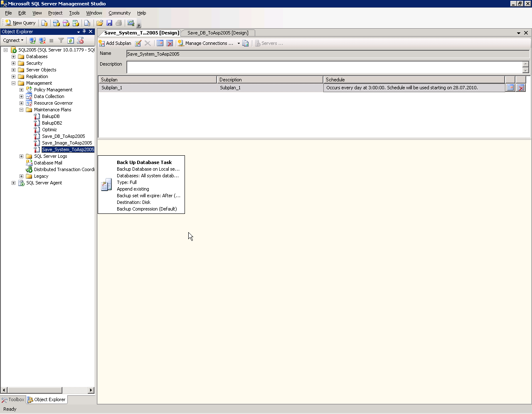Start an Analysis Services XMLA Query
This screenshot has width=532, height=414.
[76, 23]
